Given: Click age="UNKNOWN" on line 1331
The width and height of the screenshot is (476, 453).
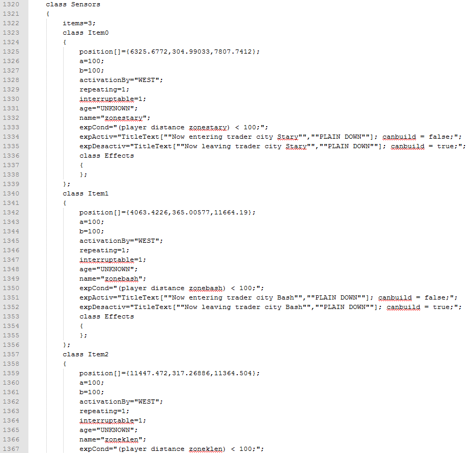Looking at the screenshot, I should pos(108,108).
